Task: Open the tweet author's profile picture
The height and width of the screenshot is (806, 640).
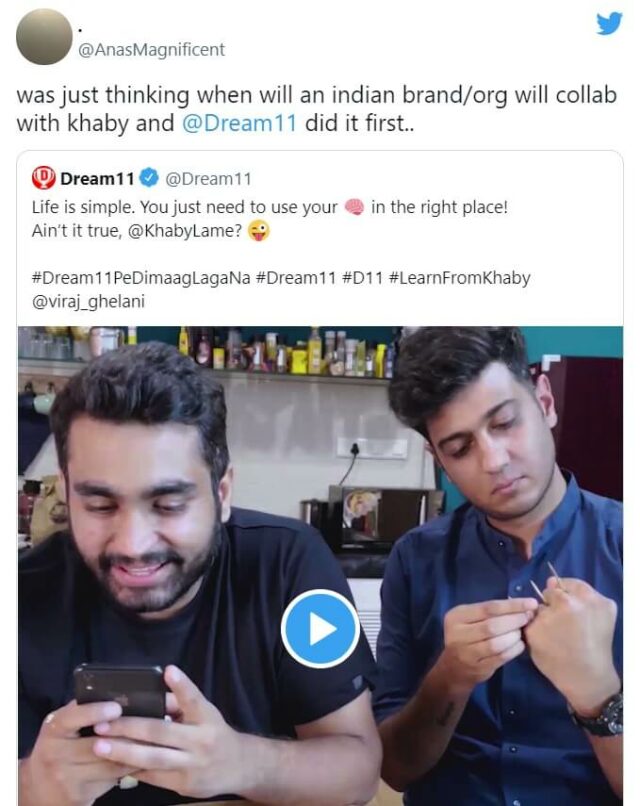Action: point(44,36)
